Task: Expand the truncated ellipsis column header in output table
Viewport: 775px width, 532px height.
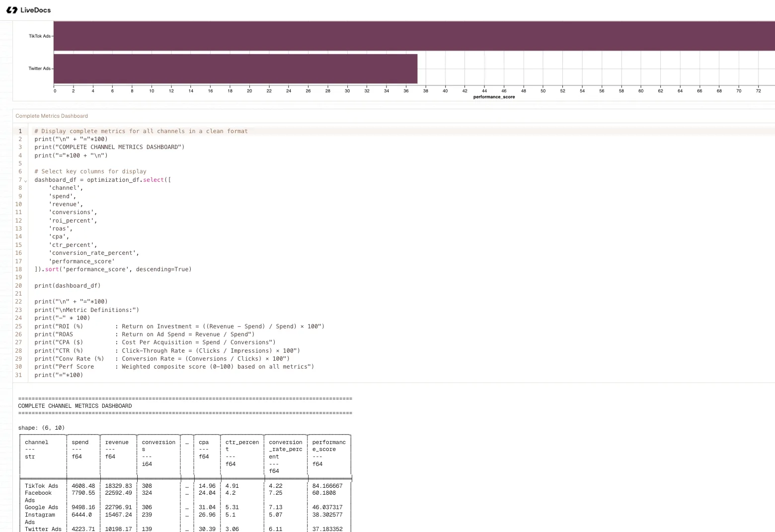Action: 187,442
